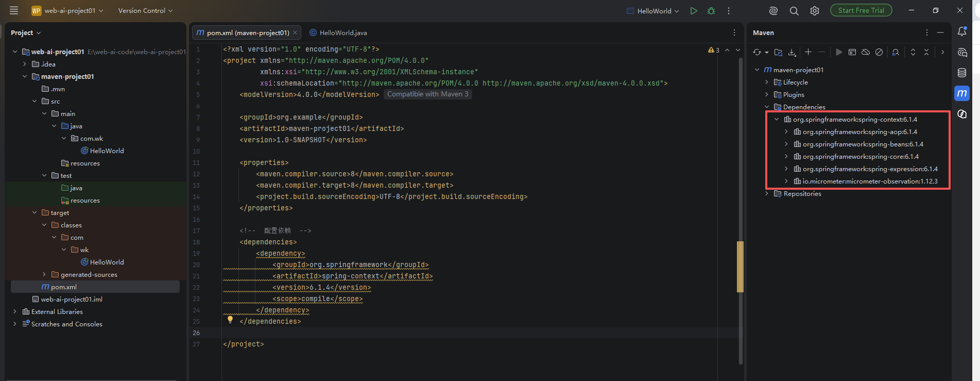Image resolution: width=980 pixels, height=381 pixels.
Task: Select spring-core:6.1.4 dependency
Action: point(861,156)
